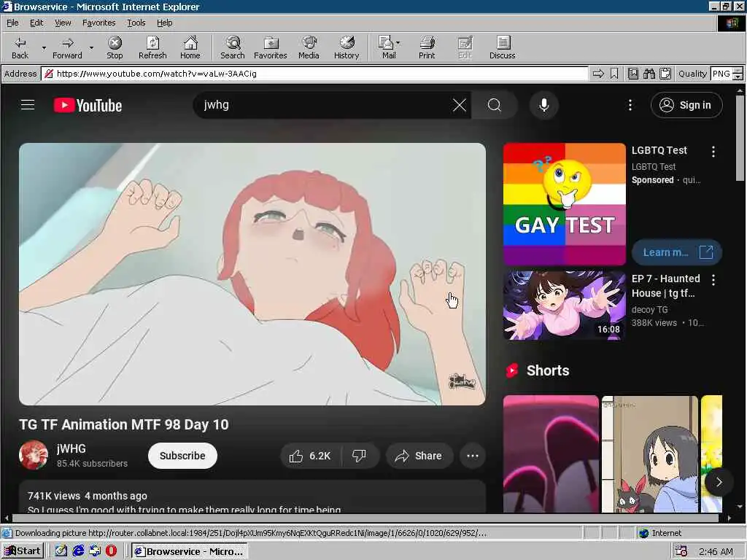The image size is (747, 560).
Task: Launch Opera from the quick launch bar
Action: tap(111, 551)
